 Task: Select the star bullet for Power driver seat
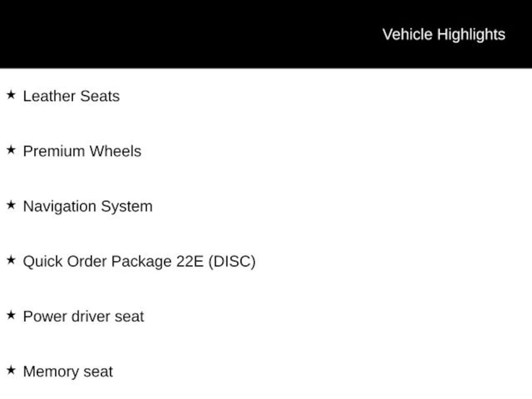click(x=11, y=315)
